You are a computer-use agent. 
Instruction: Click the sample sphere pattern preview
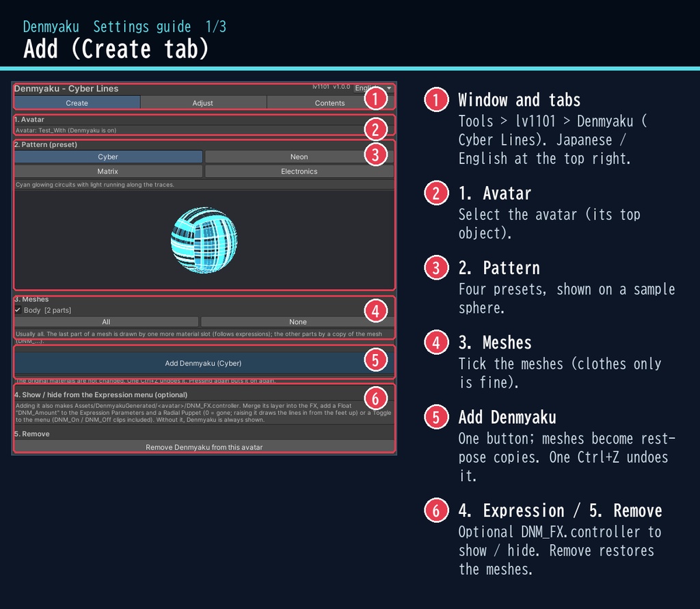tap(204, 240)
